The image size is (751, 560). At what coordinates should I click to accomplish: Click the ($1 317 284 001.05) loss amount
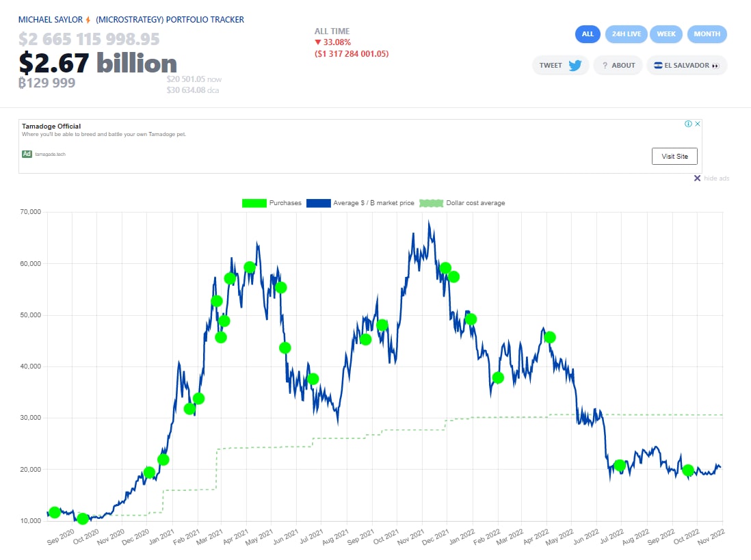point(352,53)
